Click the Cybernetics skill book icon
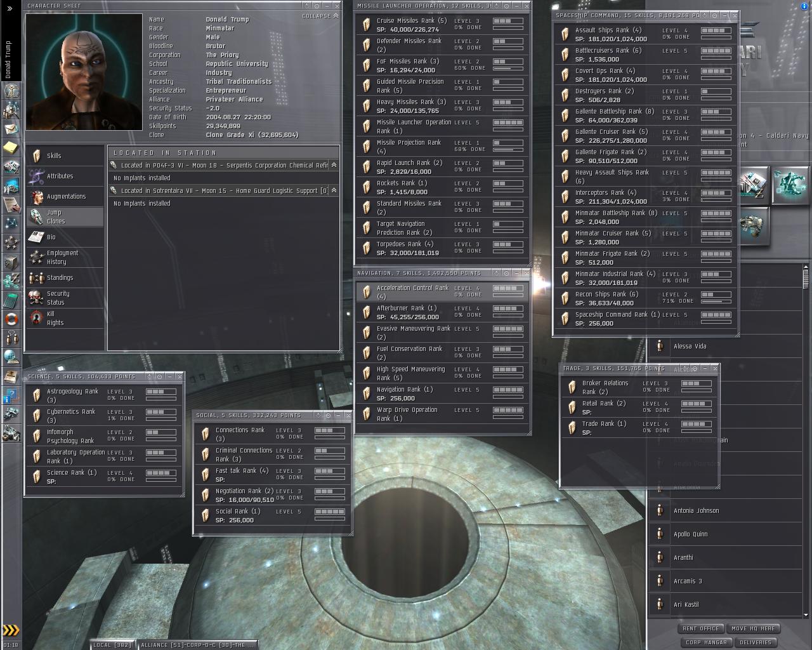Screen dimensions: 812x650 (x=37, y=416)
